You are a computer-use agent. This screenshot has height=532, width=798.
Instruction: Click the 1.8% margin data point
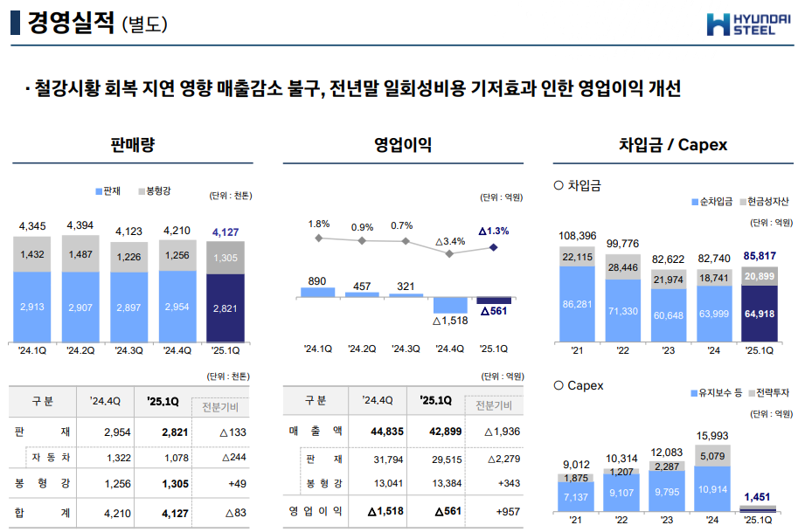[319, 238]
